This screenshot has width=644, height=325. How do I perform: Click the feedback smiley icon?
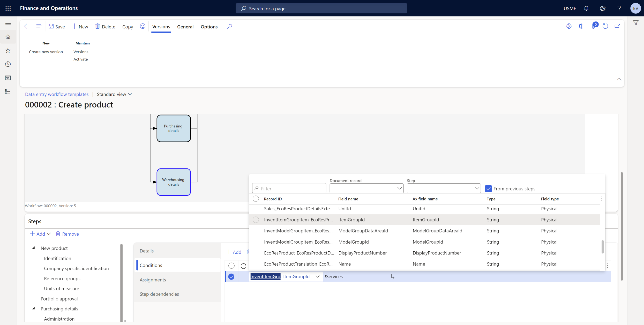143,26
